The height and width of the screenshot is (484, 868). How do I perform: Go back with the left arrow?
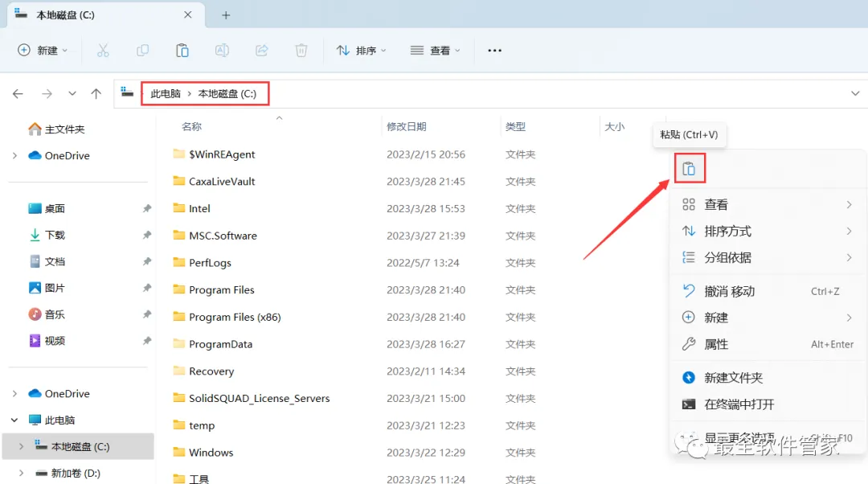18,93
